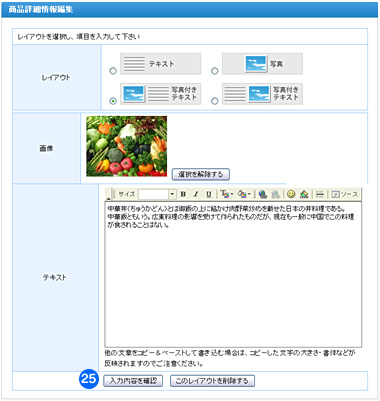This screenshot has height=401, width=380.
Task: Toggle bold formatting in the editor toolbar
Action: click(x=183, y=194)
